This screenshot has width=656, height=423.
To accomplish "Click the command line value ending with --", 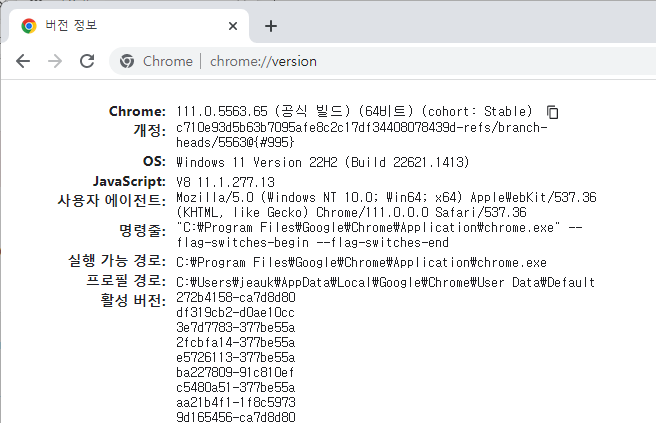I will [379, 235].
